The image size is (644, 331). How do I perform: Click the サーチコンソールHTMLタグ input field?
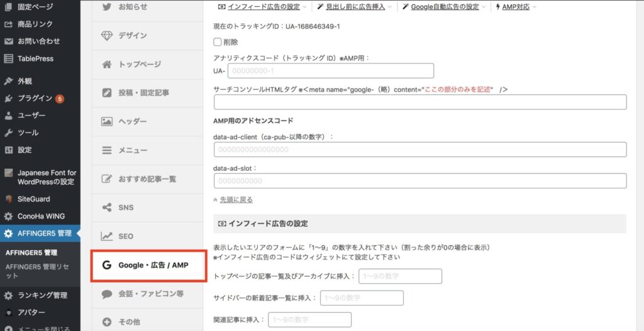[x=420, y=102]
